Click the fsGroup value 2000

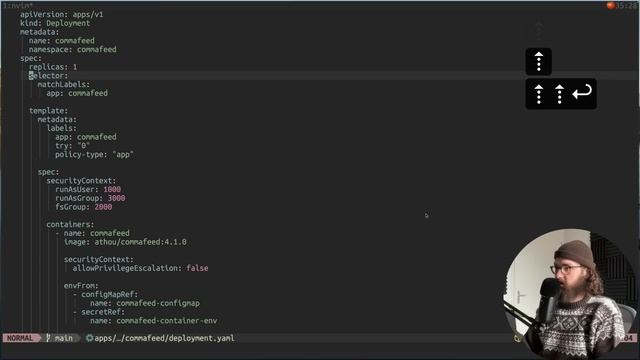(x=103, y=207)
